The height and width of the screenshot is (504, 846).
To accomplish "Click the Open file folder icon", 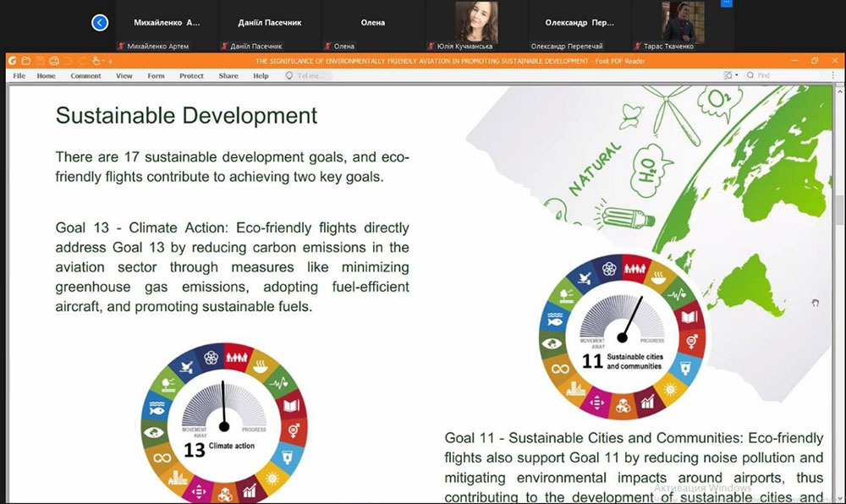I will pos(26,61).
